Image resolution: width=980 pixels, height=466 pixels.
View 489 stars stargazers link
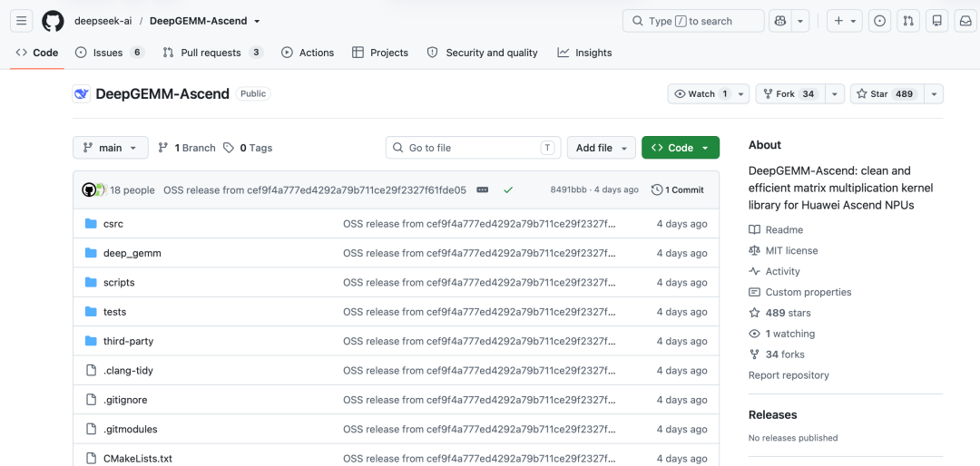click(x=779, y=313)
